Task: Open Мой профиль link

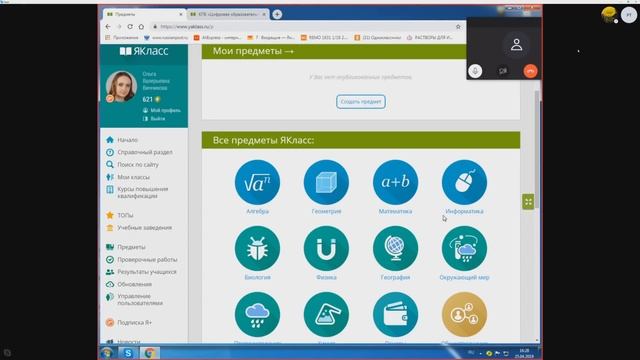Action: 162,110
